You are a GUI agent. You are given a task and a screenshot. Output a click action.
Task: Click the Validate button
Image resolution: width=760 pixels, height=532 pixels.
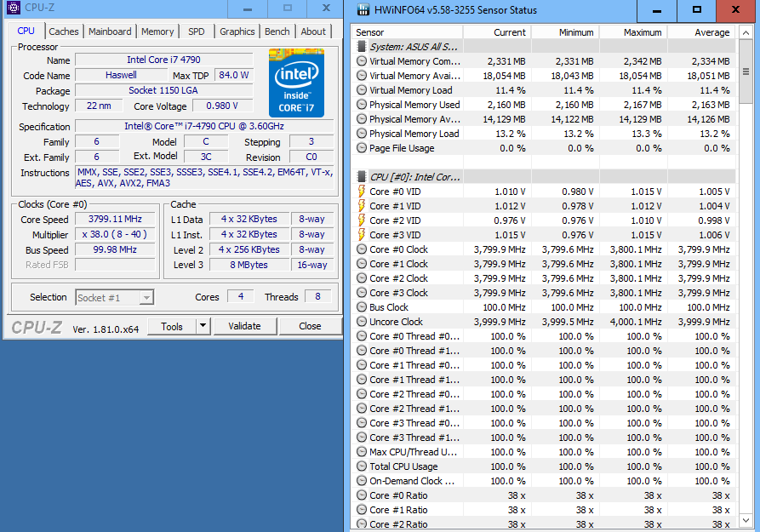pyautogui.click(x=245, y=326)
